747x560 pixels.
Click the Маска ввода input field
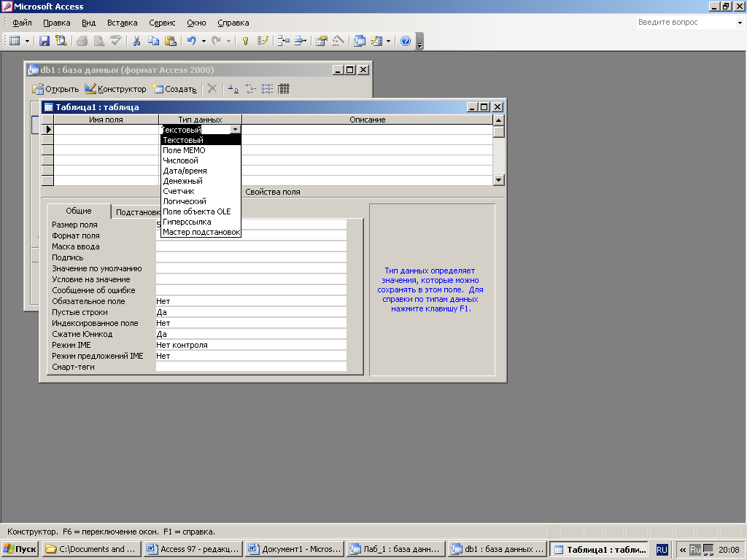click(251, 246)
